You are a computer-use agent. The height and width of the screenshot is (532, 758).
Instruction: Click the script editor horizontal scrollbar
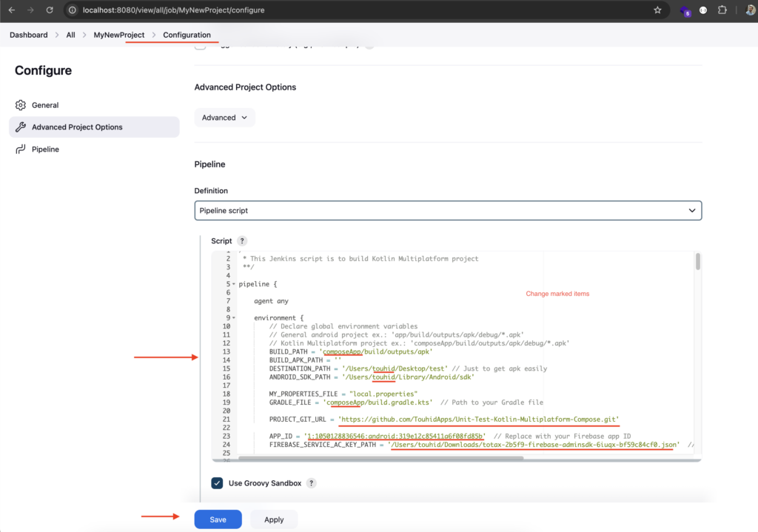click(380, 458)
